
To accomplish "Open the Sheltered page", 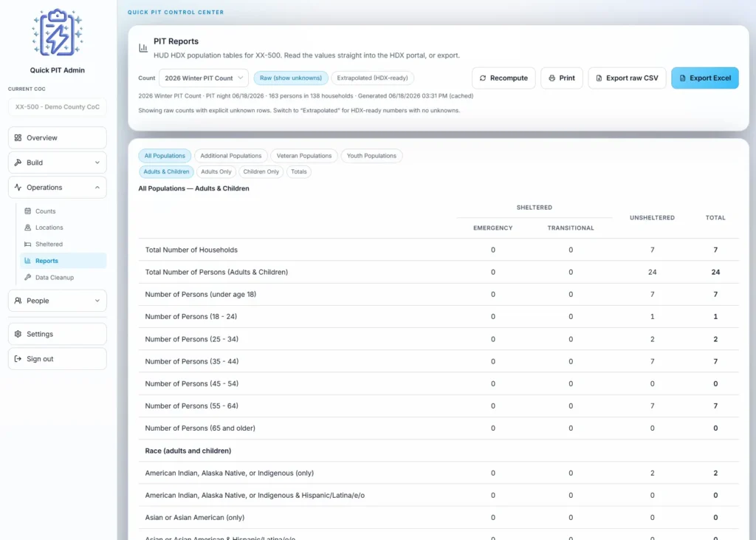I will pyautogui.click(x=63, y=245).
